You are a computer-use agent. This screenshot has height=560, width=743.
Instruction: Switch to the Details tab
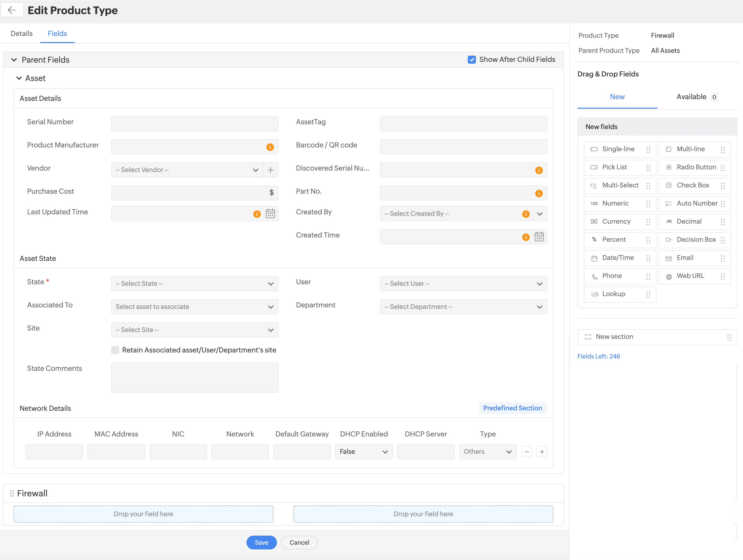(x=21, y=34)
